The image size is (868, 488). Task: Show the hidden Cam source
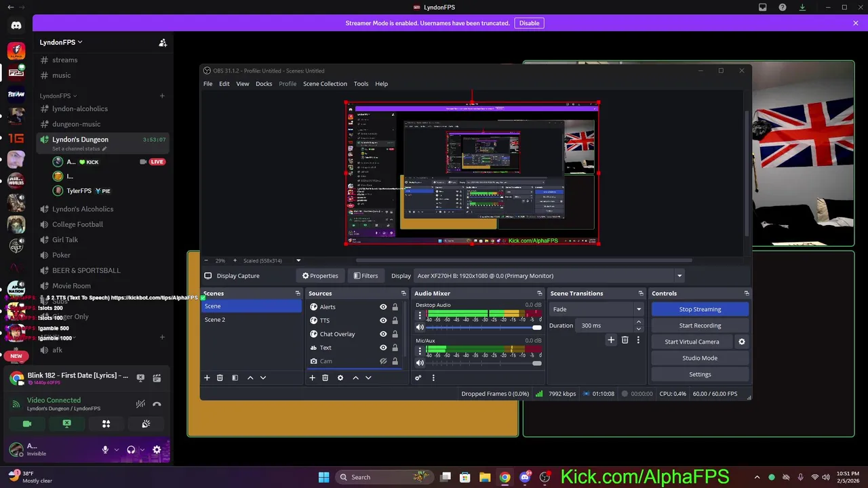383,361
